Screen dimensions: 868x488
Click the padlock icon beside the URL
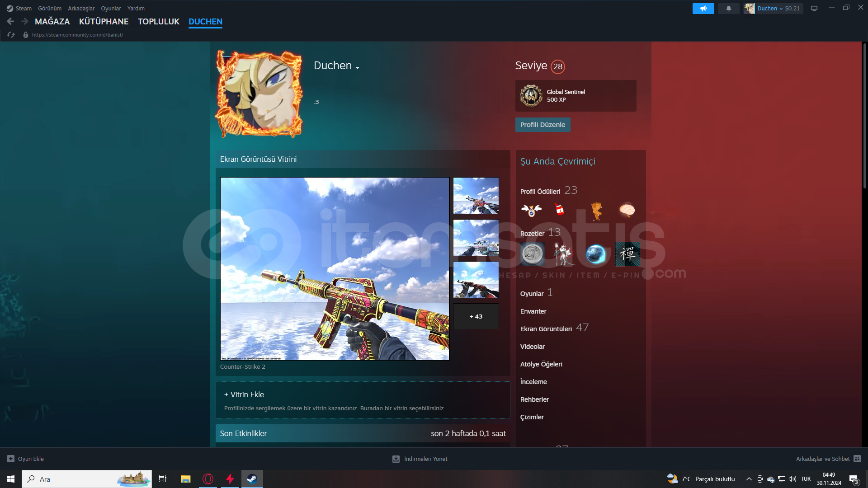(x=26, y=35)
